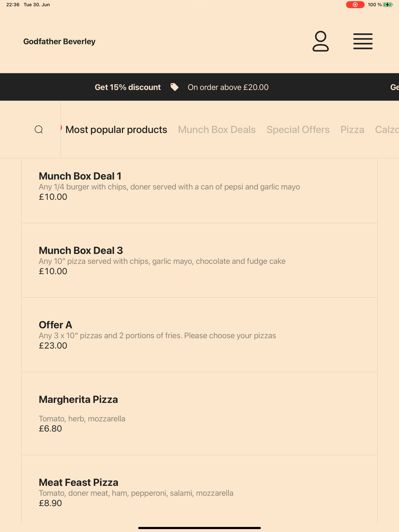
Task: Tap the home indicator bar at bottom
Action: pyautogui.click(x=199, y=528)
